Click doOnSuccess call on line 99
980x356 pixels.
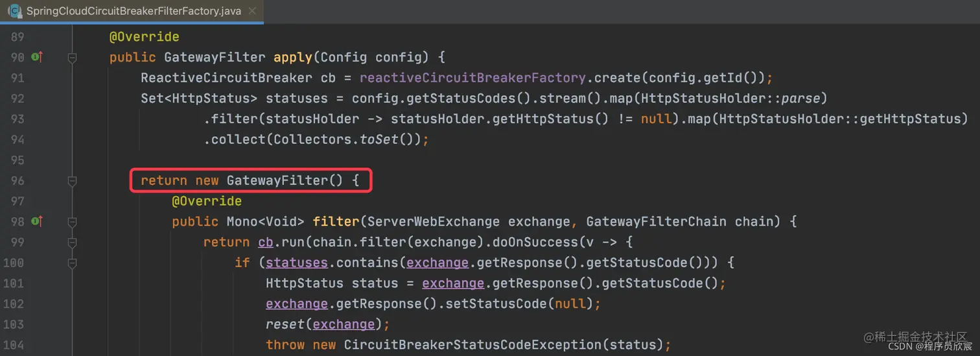click(535, 243)
